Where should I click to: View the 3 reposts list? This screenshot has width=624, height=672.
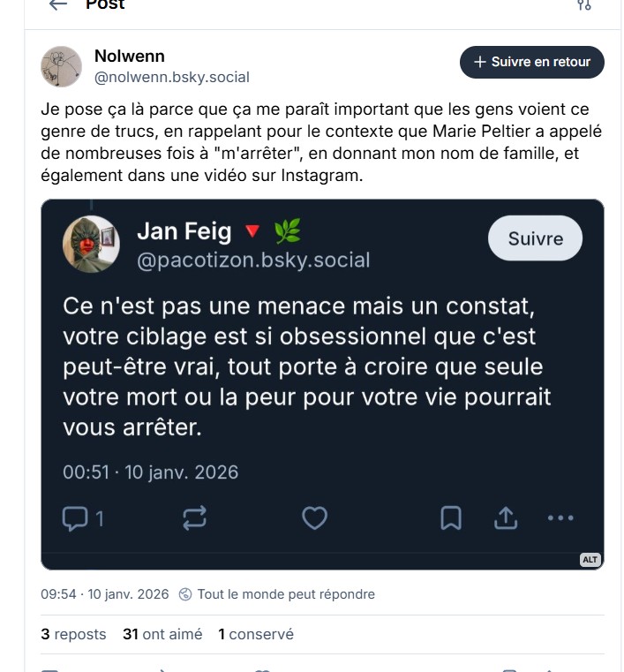coord(73,634)
